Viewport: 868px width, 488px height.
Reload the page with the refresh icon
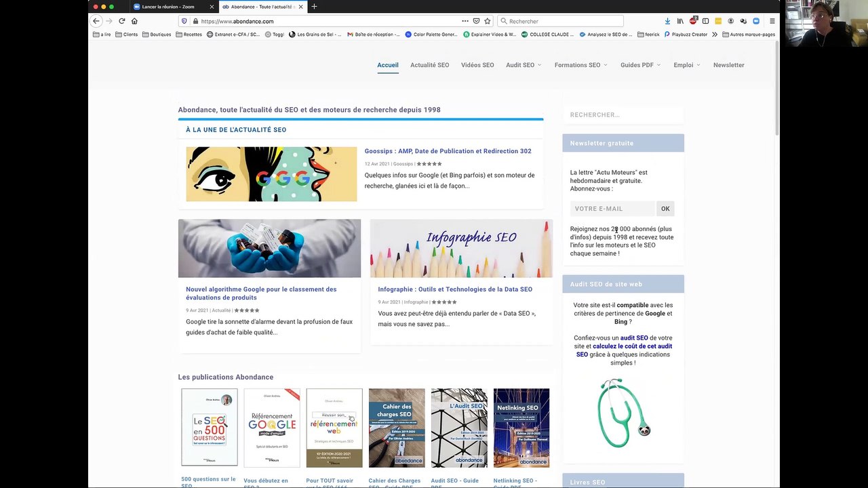(122, 21)
